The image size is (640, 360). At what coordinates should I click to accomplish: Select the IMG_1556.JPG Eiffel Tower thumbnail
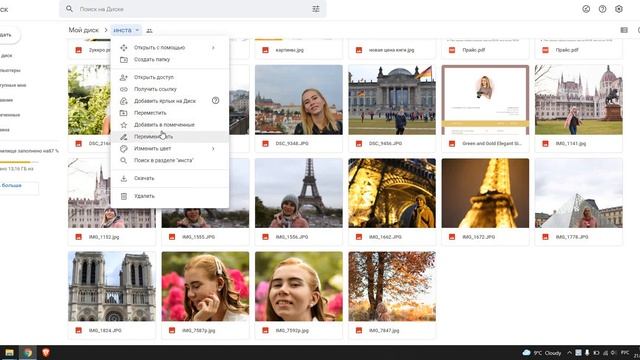(299, 193)
